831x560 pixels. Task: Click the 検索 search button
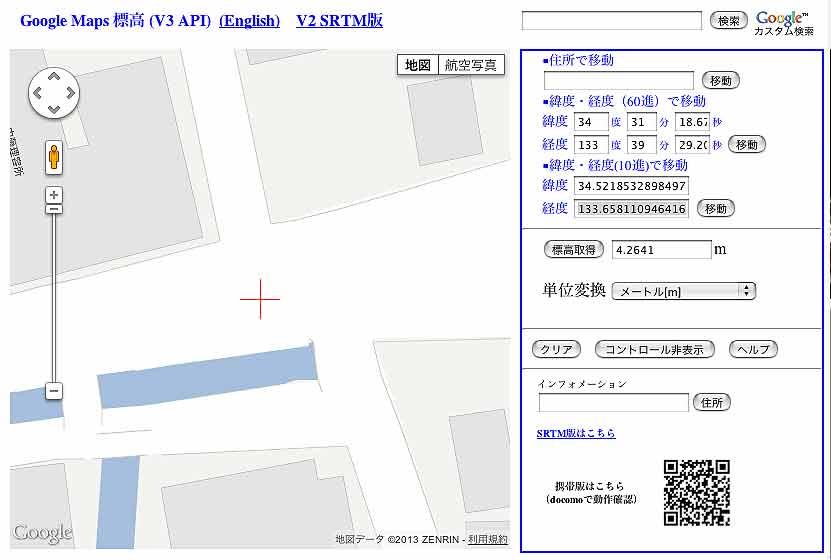click(x=728, y=21)
